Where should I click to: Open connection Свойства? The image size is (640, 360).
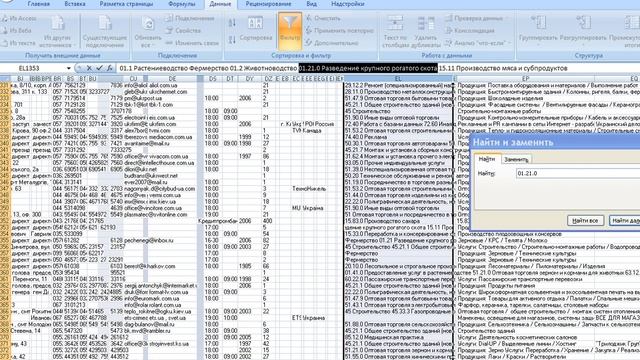pyautogui.click(x=184, y=31)
